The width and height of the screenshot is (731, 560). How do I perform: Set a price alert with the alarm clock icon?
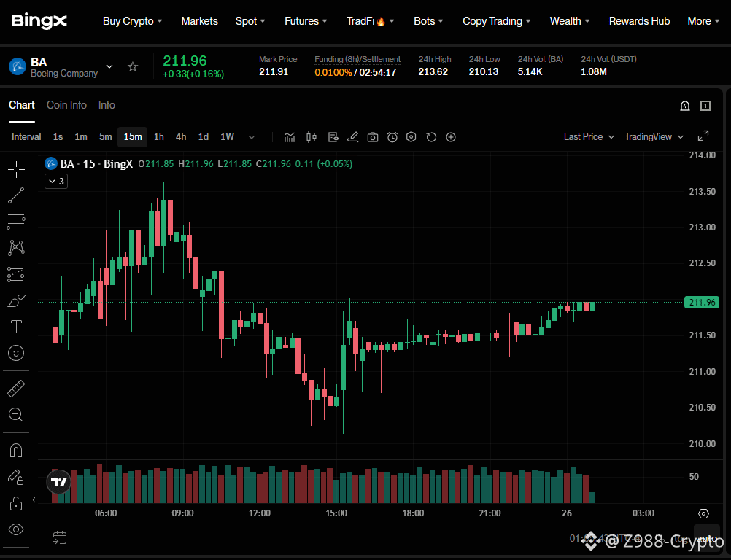point(392,137)
